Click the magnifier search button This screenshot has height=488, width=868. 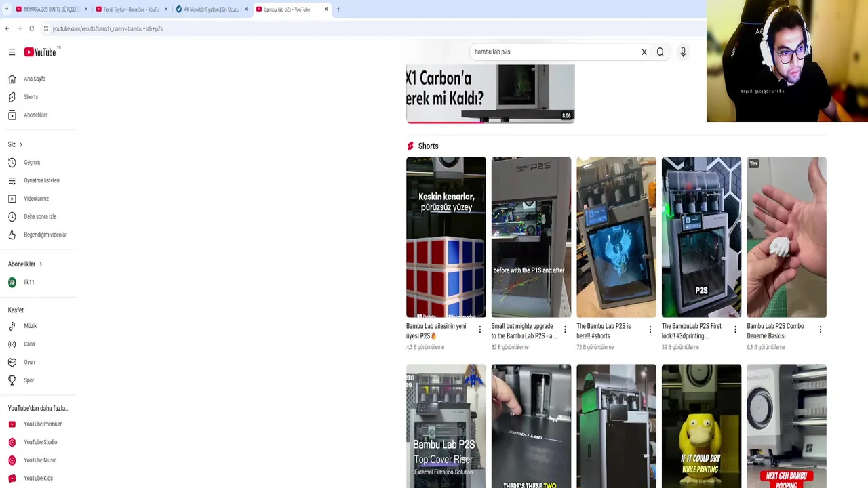(660, 52)
